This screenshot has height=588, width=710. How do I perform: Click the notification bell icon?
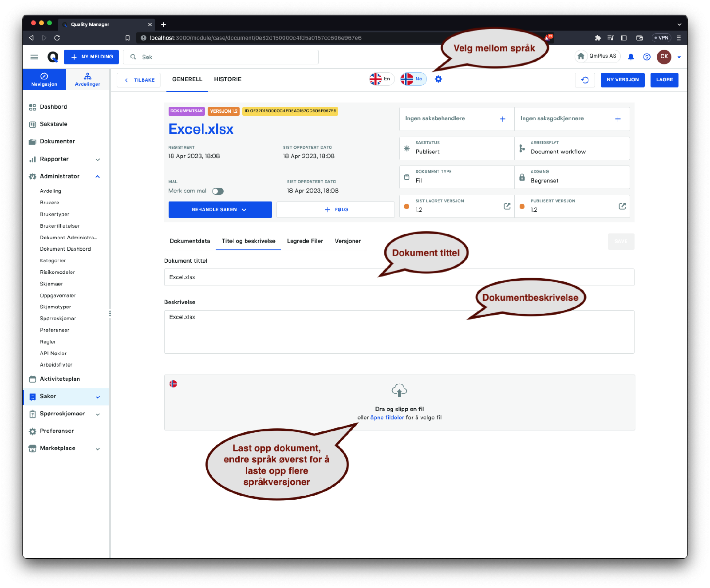[631, 57]
